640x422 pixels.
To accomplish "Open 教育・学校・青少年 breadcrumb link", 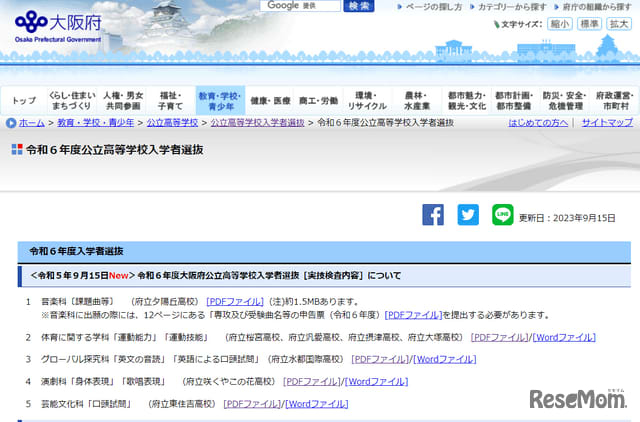I will click(96, 123).
